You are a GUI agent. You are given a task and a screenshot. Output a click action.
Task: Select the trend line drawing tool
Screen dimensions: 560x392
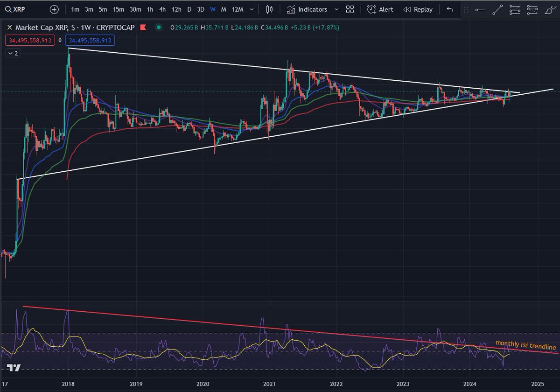[498, 9]
